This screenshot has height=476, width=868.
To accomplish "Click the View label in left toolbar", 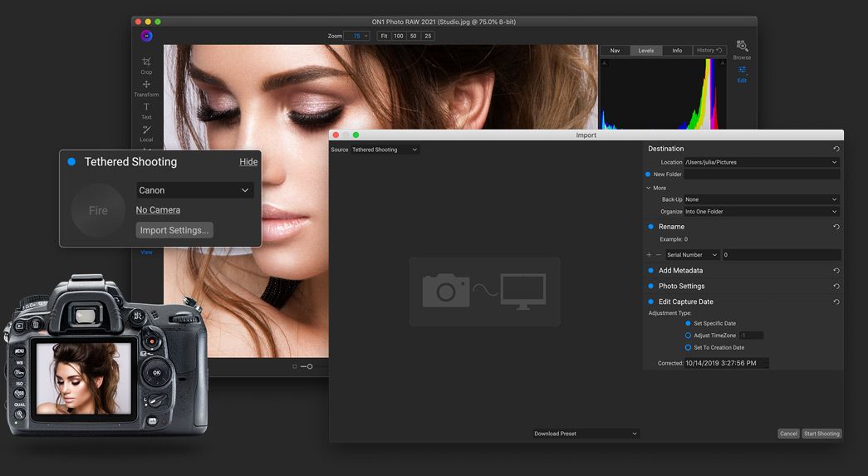I will (x=146, y=253).
